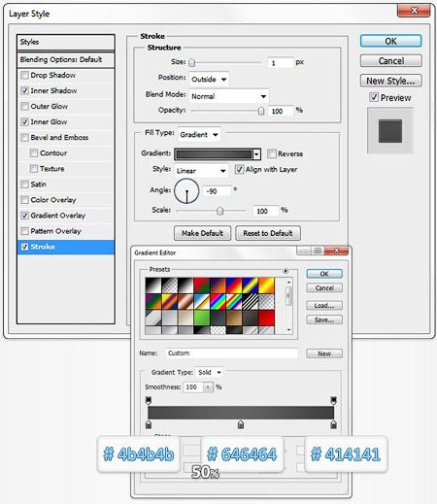The image size is (437, 504).
Task: Toggle the Align with Layer checkbox
Action: tap(239, 169)
